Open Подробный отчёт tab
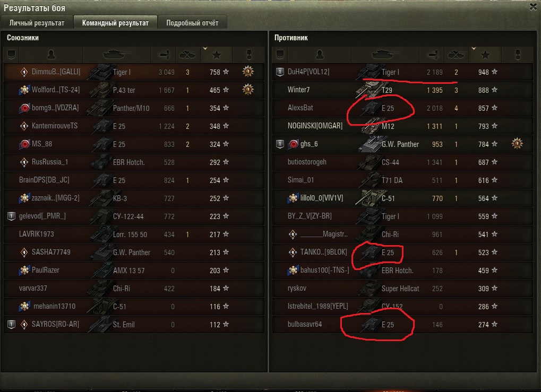This screenshot has height=392, width=541. coord(192,23)
